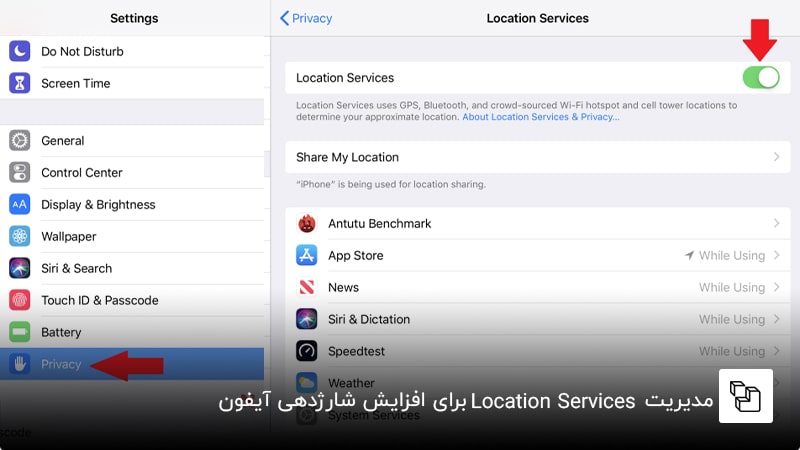The image size is (800, 450).
Task: Select Battery in sidebar
Action: pyautogui.click(x=132, y=332)
